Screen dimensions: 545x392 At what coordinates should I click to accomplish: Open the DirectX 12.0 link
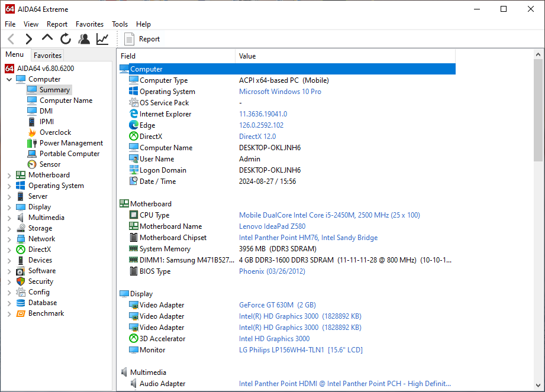(x=257, y=137)
